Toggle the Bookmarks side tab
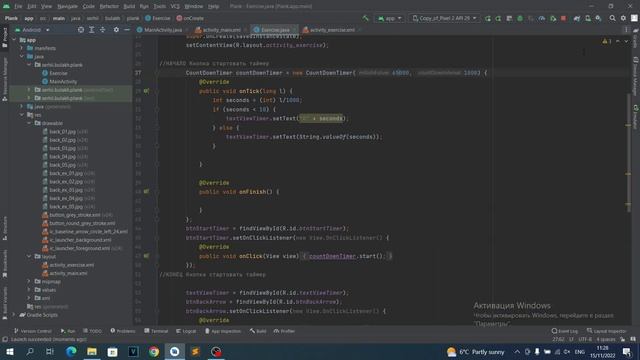The width and height of the screenshot is (640, 360). click(x=5, y=264)
